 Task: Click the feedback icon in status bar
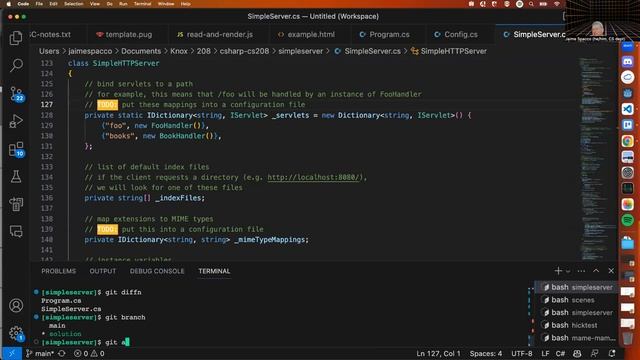(595, 353)
